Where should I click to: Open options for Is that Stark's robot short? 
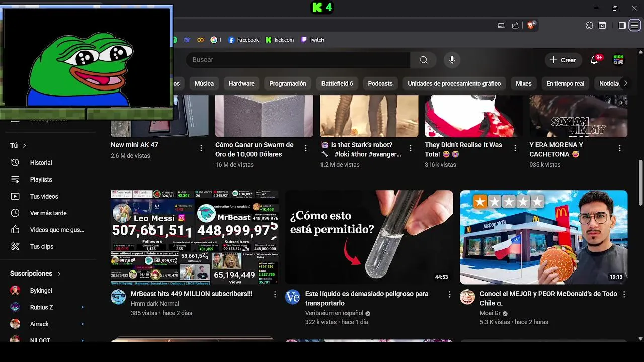tap(410, 148)
